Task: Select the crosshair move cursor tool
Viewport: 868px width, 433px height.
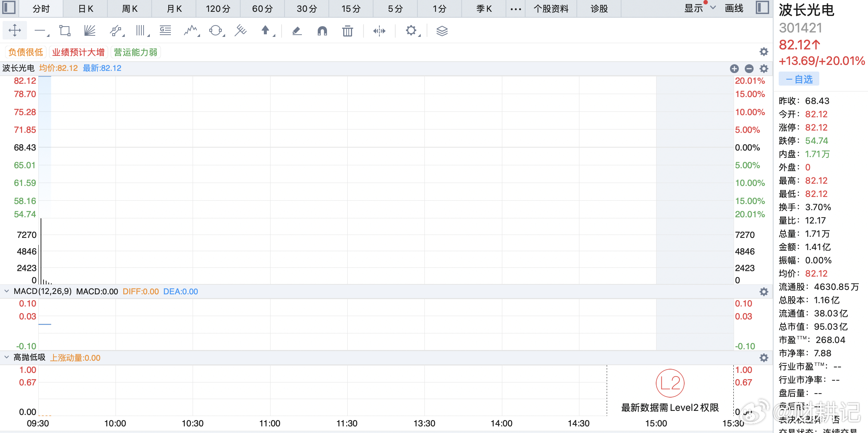Action: click(x=15, y=30)
